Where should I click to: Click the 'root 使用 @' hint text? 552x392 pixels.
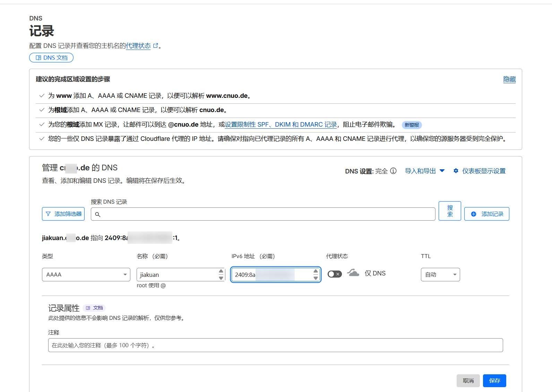[151, 286]
